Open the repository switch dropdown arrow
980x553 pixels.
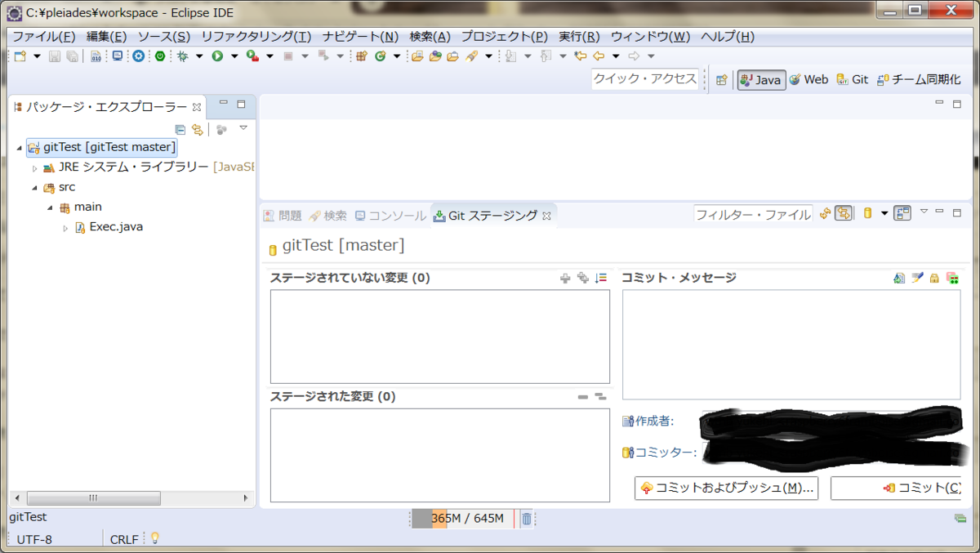click(884, 213)
